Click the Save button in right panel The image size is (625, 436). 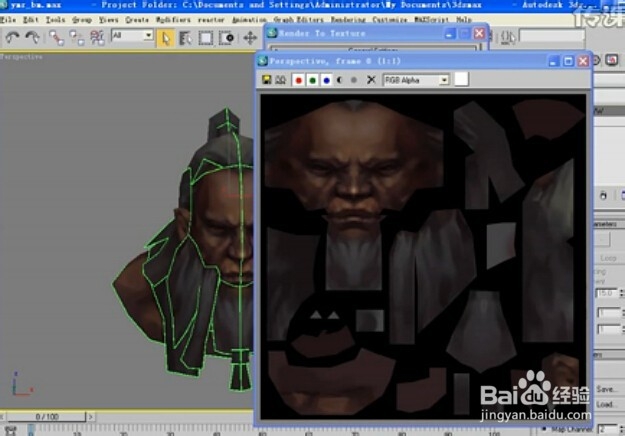(608, 389)
